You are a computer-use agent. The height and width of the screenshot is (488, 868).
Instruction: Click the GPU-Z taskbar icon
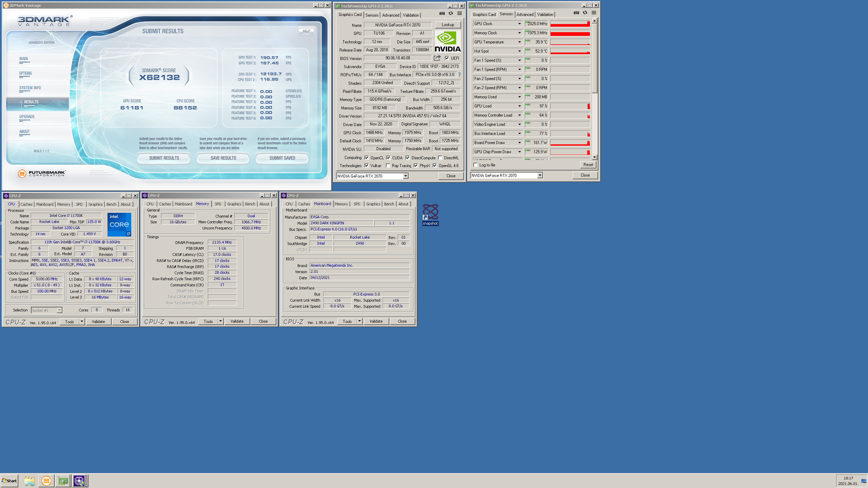coord(63,481)
